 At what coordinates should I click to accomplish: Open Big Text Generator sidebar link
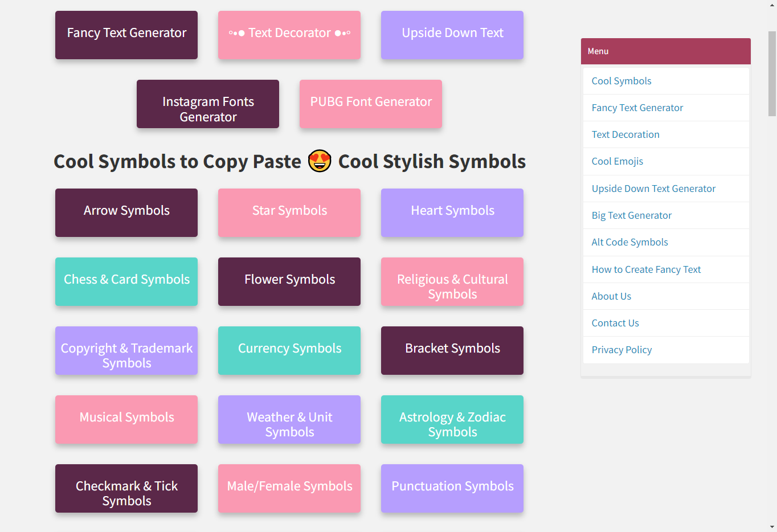(632, 215)
